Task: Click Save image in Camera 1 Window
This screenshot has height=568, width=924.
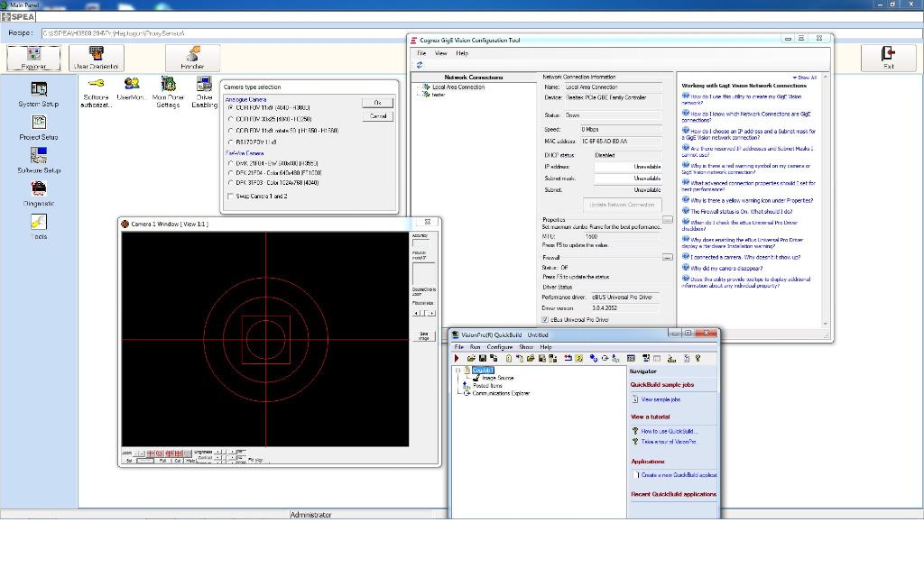Action: (x=424, y=335)
